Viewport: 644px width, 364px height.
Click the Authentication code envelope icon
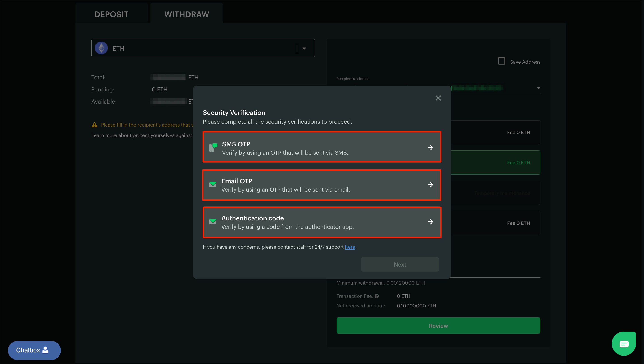tap(213, 222)
